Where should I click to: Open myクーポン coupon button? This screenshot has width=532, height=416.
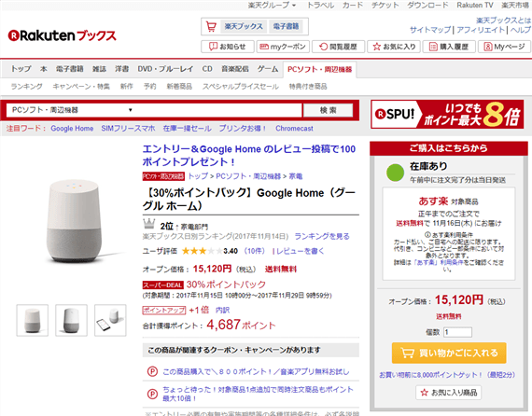(x=283, y=47)
